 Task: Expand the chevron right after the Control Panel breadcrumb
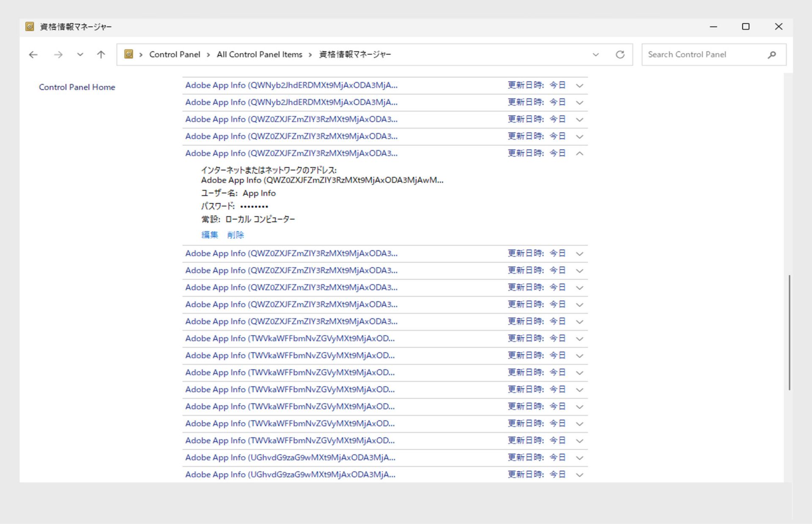pyautogui.click(x=208, y=55)
